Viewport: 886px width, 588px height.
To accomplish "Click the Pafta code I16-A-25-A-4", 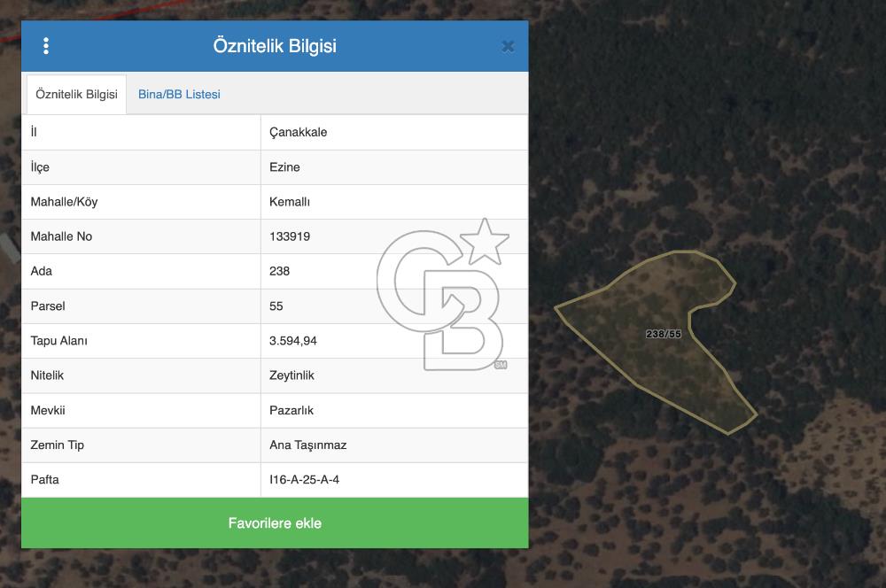I will (304, 479).
